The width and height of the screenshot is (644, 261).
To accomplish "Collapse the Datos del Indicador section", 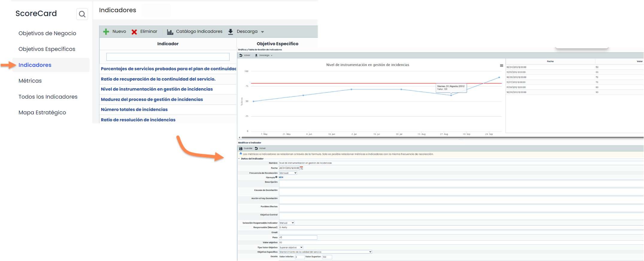I will click(239, 158).
